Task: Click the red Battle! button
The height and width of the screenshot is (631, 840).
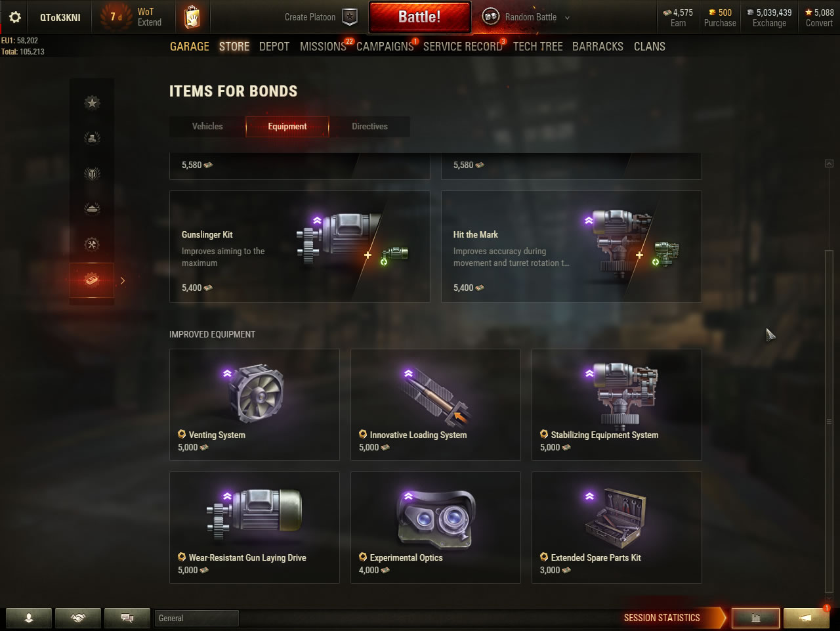Action: tap(420, 17)
